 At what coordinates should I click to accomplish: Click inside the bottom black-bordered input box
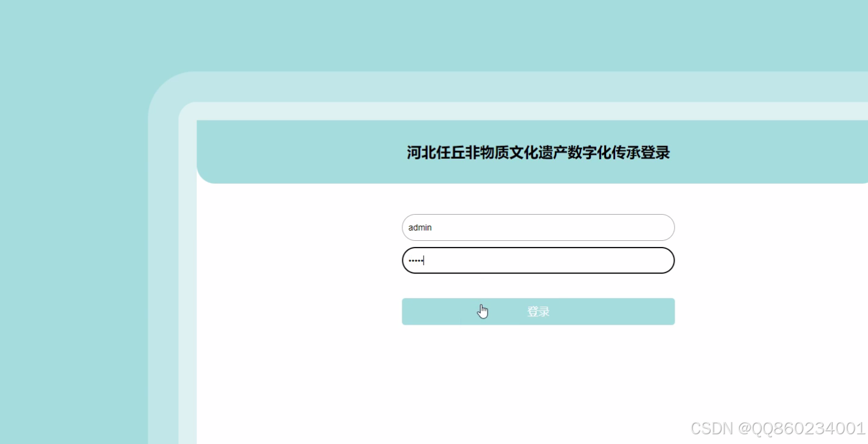(x=537, y=260)
